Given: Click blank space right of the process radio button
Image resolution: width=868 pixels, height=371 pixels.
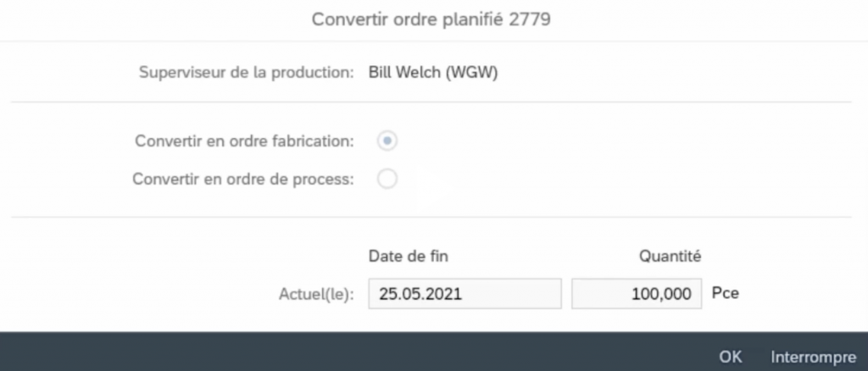Looking at the screenshot, I should (x=593, y=179).
